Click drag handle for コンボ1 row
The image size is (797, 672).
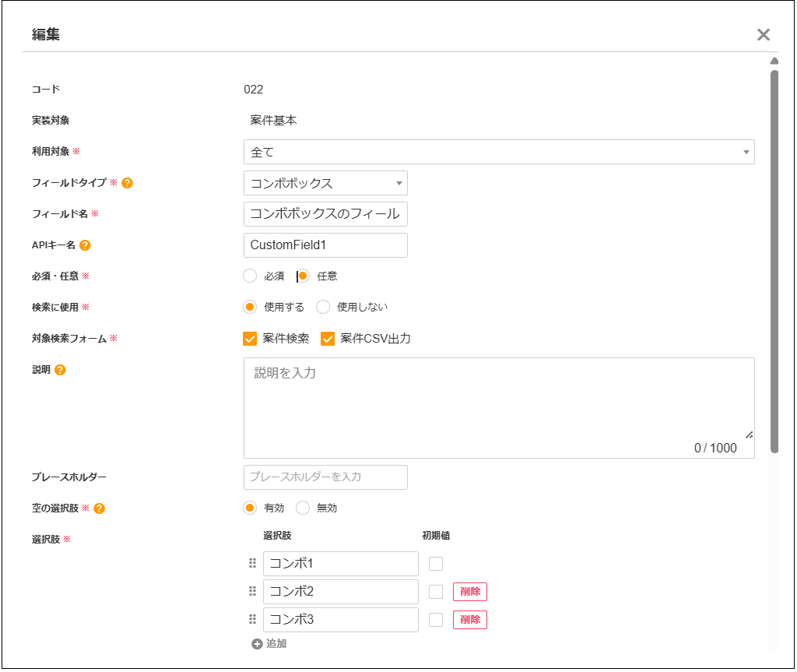tap(252, 564)
